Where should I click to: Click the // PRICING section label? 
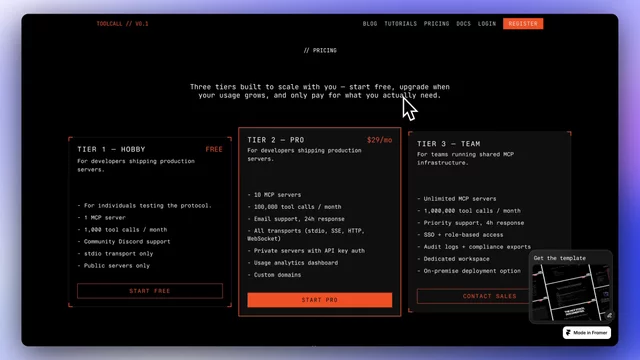tap(320, 51)
